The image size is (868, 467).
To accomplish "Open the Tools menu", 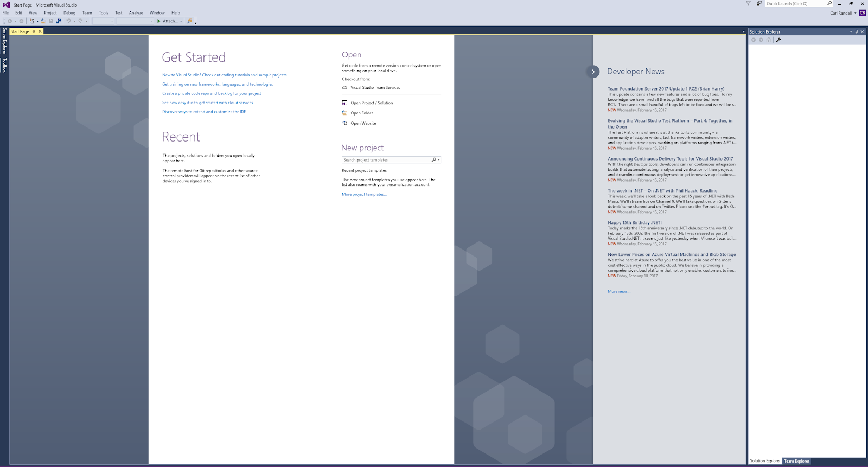I will 104,12.
